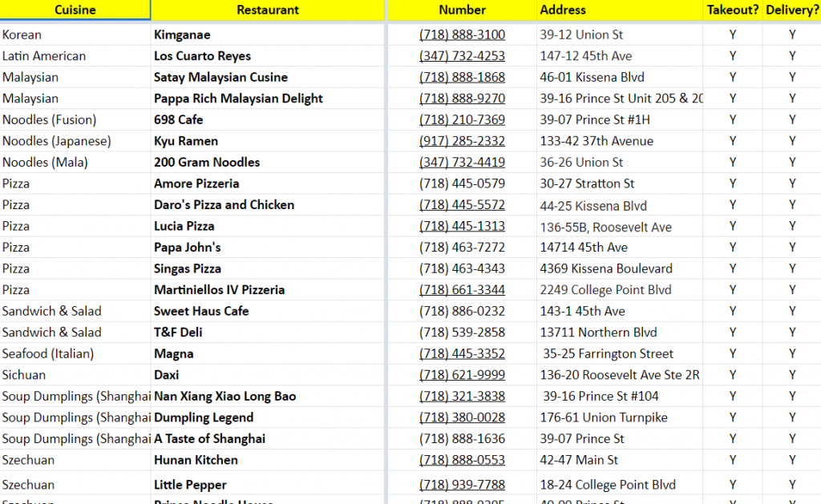Image resolution: width=821 pixels, height=504 pixels.
Task: Select the Latin American cuisine cell
Action: 75,56
